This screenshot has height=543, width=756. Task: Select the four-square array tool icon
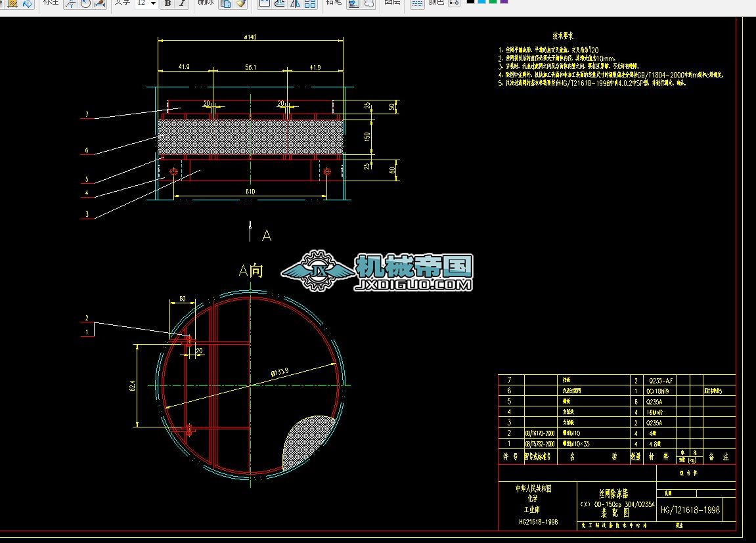click(x=310, y=3)
